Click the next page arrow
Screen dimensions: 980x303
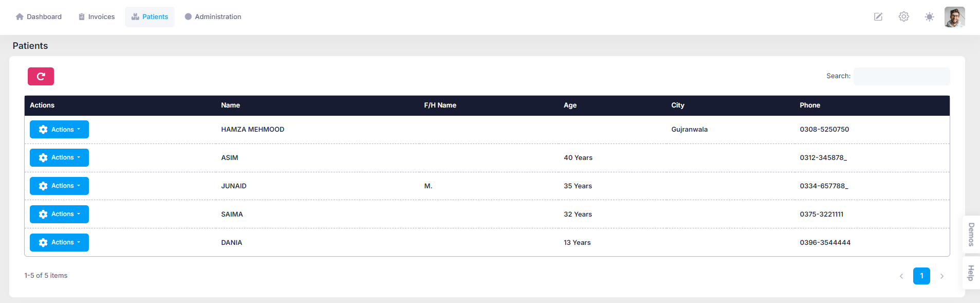942,276
